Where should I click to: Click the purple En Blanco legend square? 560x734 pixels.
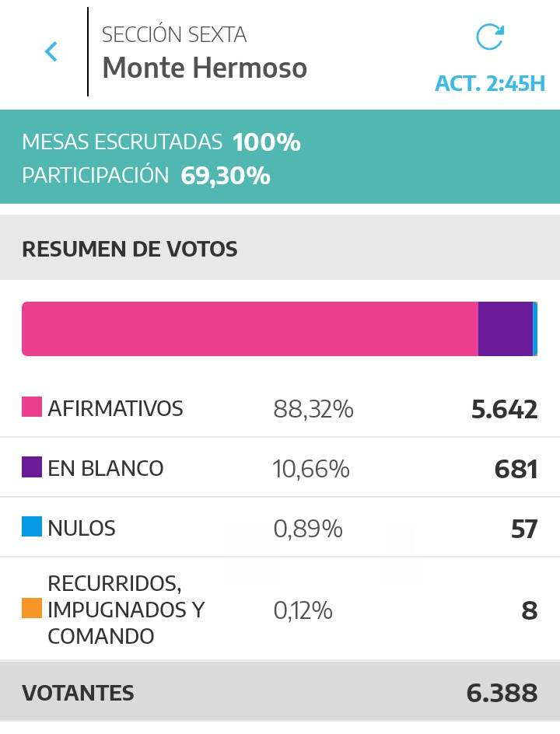point(31,467)
